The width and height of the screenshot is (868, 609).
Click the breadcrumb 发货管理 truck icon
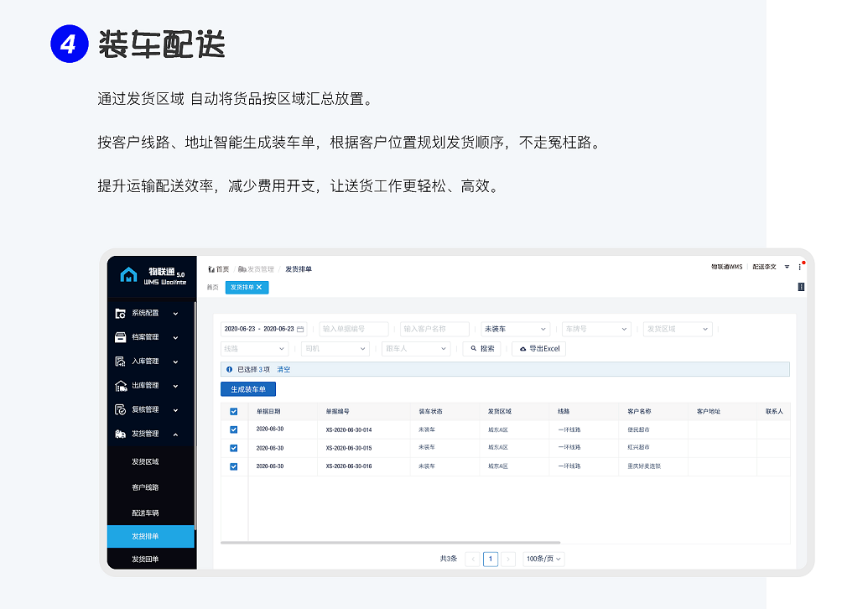tap(242, 269)
